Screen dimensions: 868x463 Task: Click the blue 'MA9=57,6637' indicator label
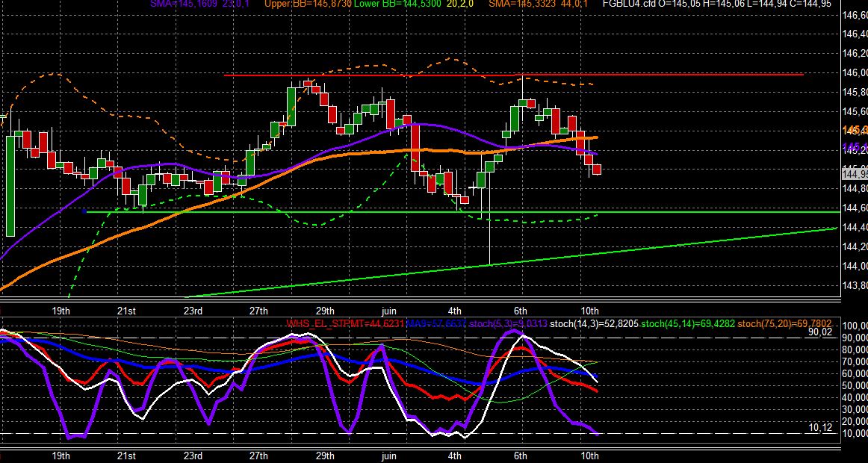tap(436, 323)
